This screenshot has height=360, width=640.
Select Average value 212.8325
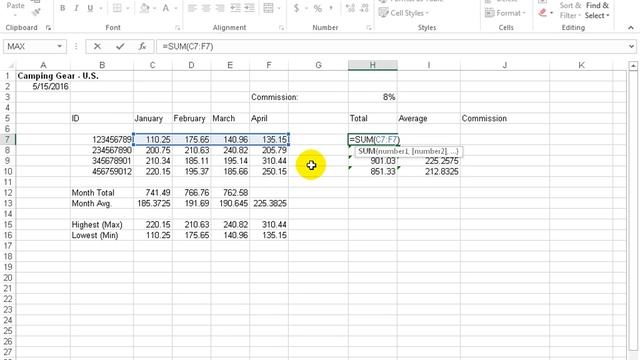[x=429, y=171]
